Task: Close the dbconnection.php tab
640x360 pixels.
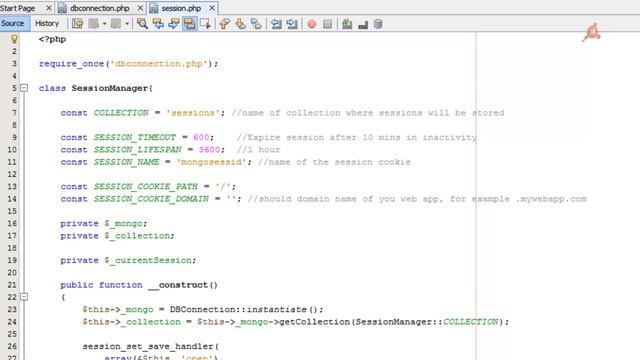Action: pos(140,8)
